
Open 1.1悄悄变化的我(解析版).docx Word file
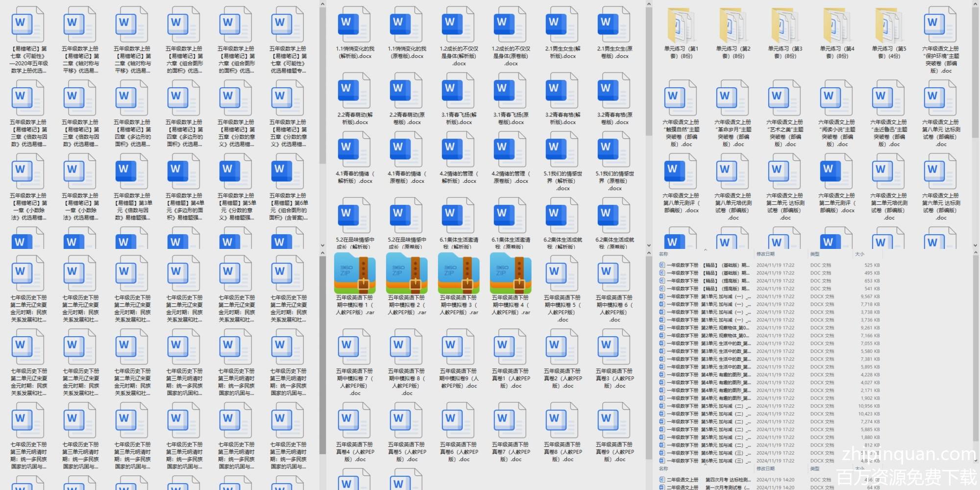[355, 24]
